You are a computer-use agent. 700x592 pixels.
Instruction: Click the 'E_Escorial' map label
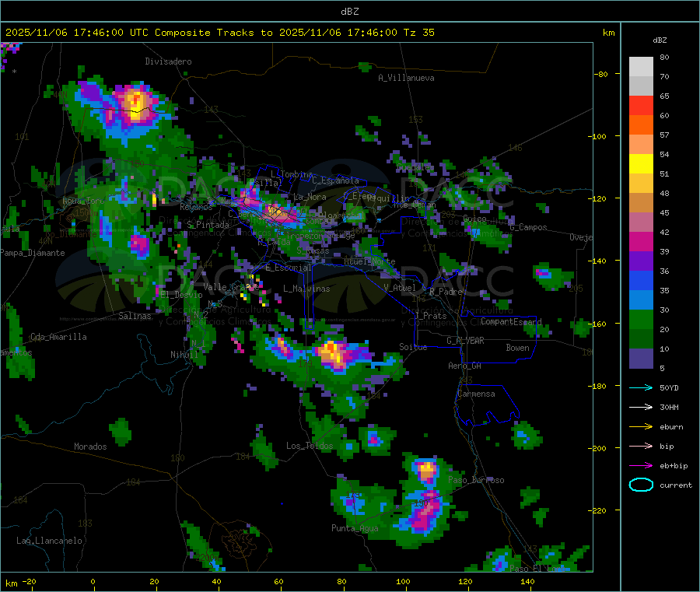click(288, 268)
